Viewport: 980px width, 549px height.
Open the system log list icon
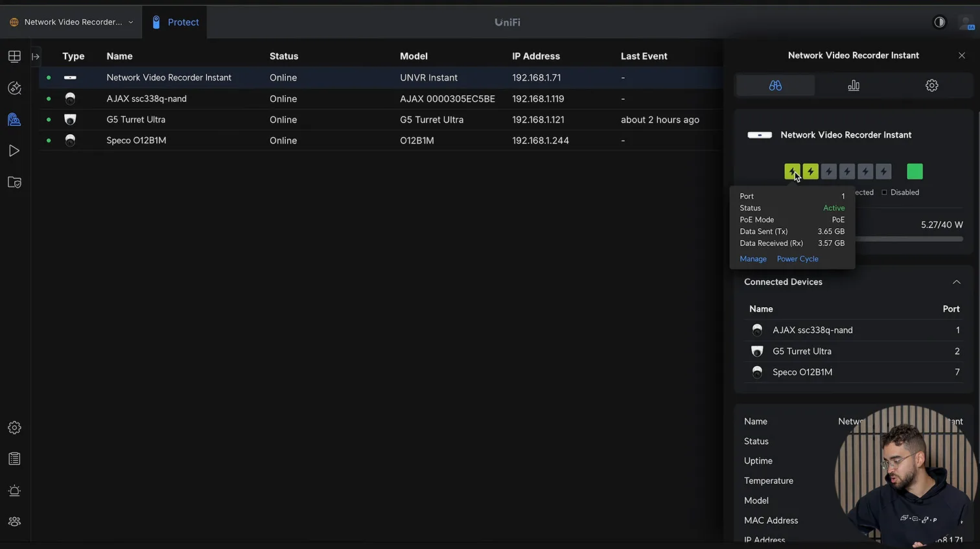[14, 459]
